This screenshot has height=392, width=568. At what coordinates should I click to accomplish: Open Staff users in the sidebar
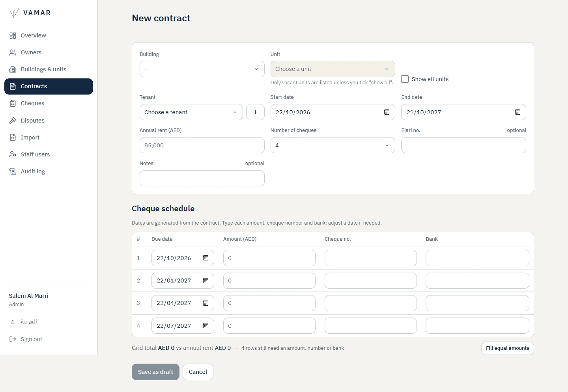coord(49,154)
